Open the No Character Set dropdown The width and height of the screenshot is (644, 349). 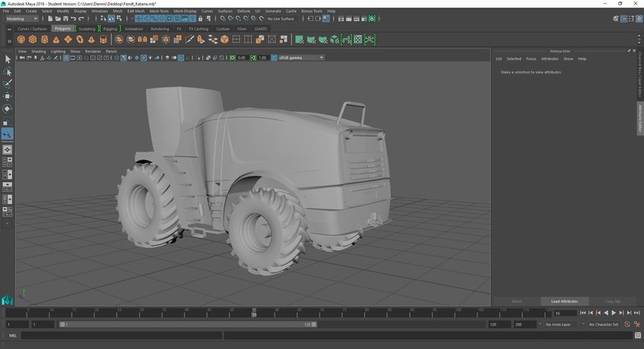click(603, 324)
